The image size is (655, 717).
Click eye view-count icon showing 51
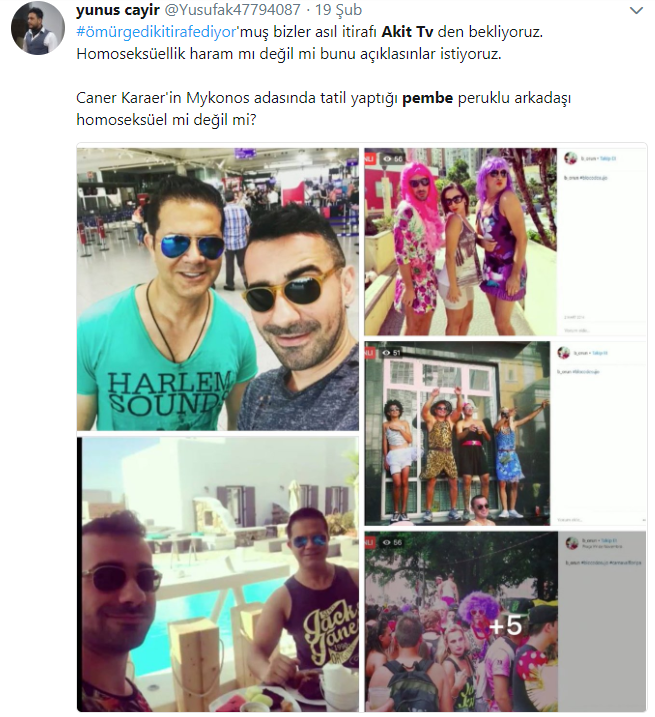click(x=387, y=353)
